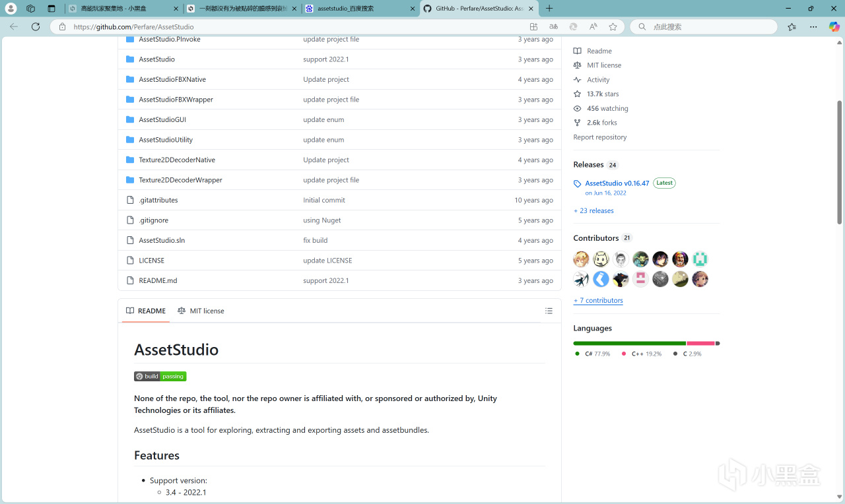Open the Texture2DDecoderNative folder

(x=177, y=160)
